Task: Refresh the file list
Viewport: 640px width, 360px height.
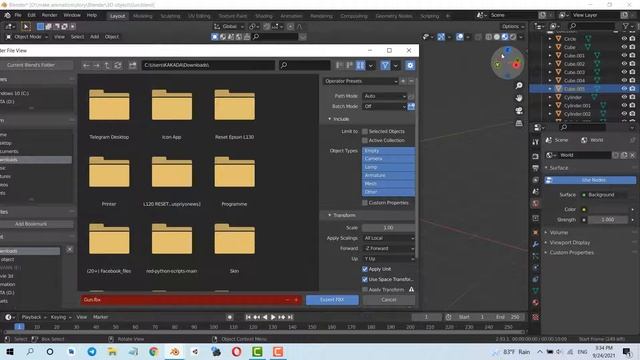Action: pyautogui.click(x=118, y=65)
